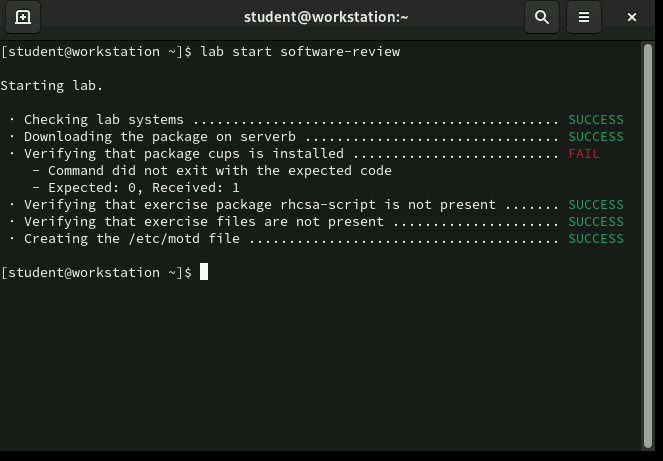The width and height of the screenshot is (663, 461).
Task: Click 'Verifying that package cups is installed'
Action: tap(184, 153)
